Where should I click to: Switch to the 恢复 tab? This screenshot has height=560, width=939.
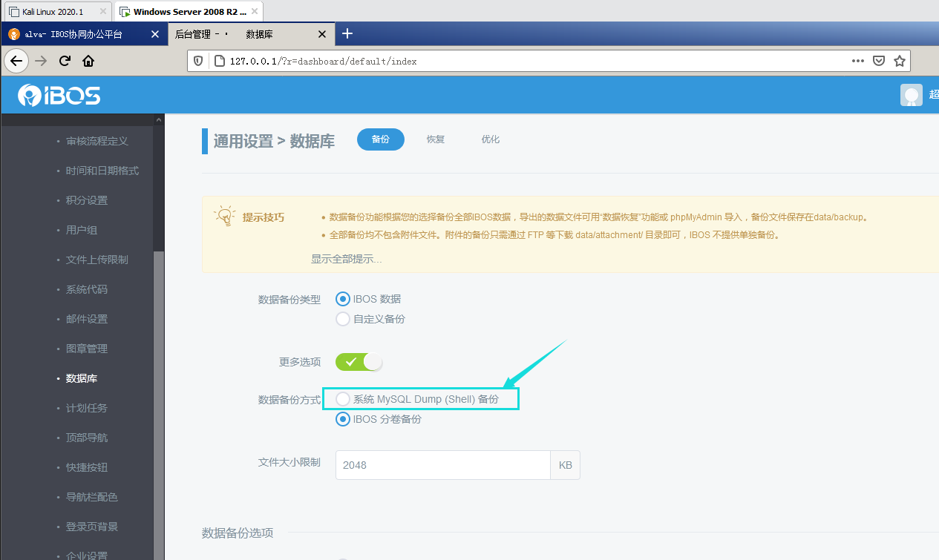point(436,139)
